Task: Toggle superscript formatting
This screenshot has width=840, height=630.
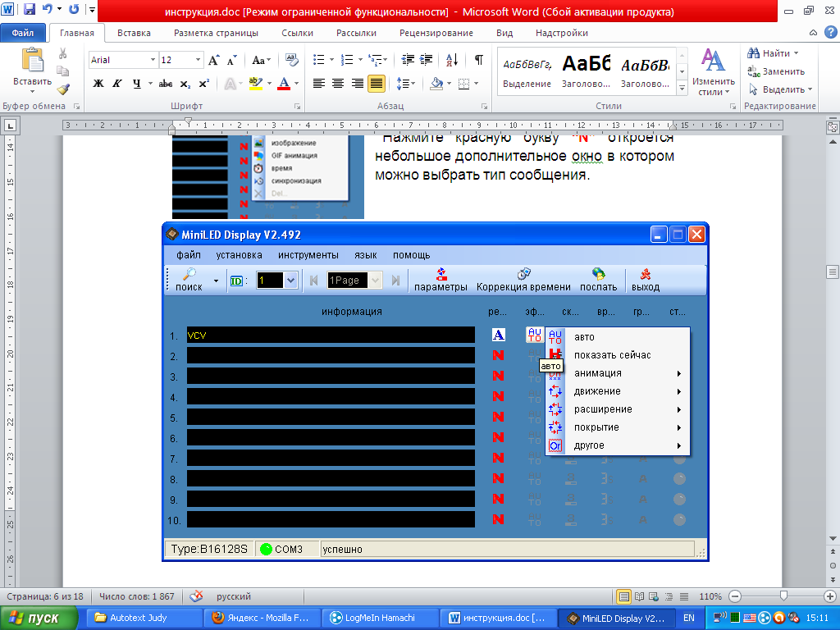Action: click(x=203, y=83)
